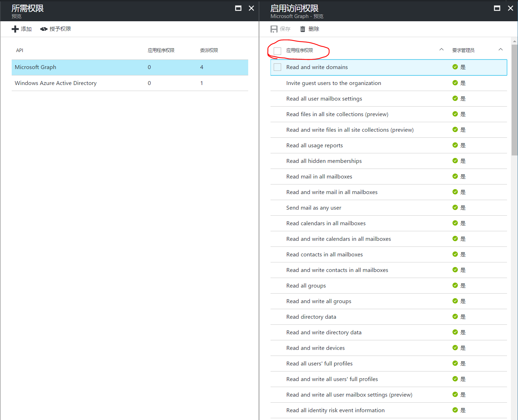Click delegated count 1 for Windows Azure Active Directory
518x420 pixels.
[201, 83]
